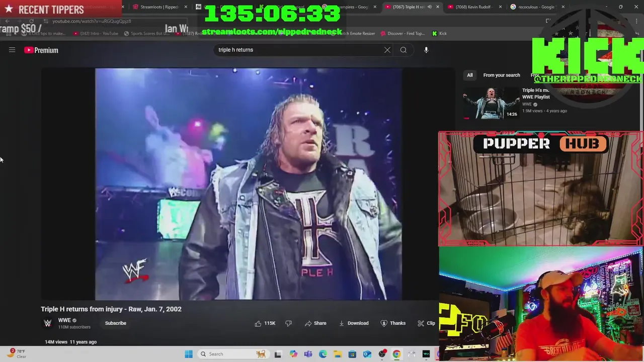The image size is (644, 362).
Task: Close the 'recoculous - Google' tab
Action: 563,7
